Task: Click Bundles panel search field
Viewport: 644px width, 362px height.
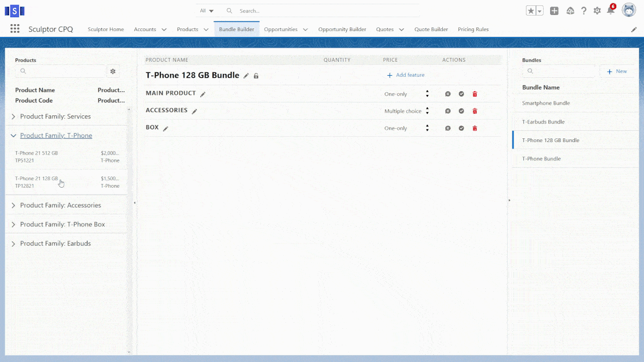Action: pyautogui.click(x=559, y=71)
